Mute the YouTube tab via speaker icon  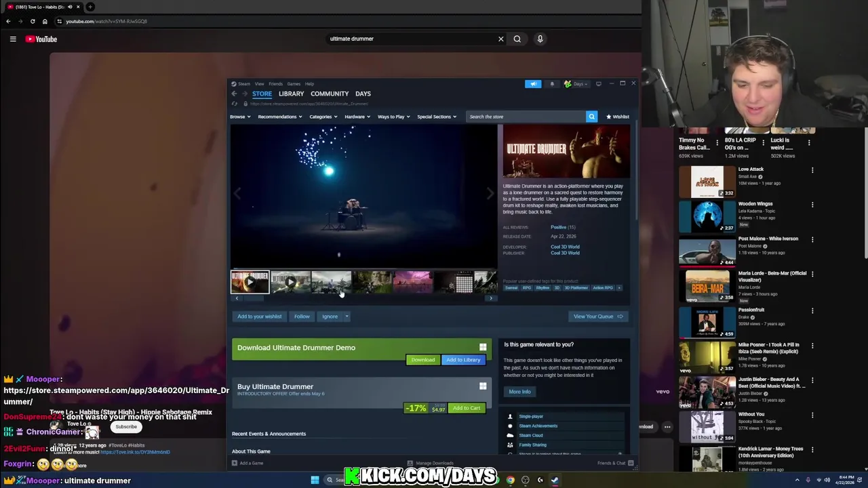pyautogui.click(x=70, y=7)
